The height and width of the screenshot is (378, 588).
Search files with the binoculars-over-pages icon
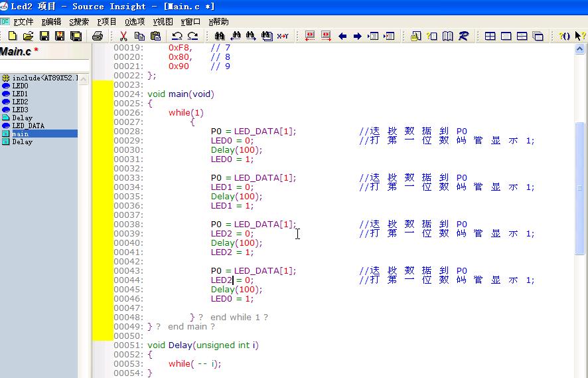[267, 36]
